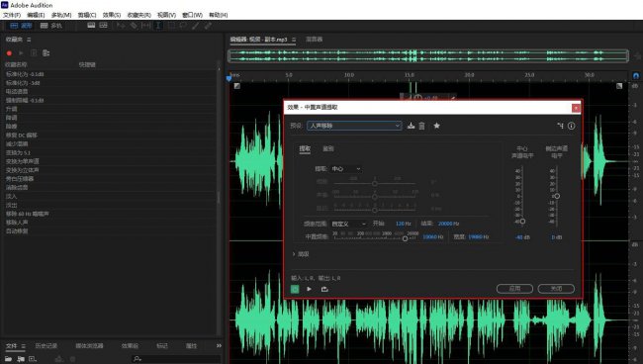The image size is (643, 364).
Task: Click the center channel level slider handle
Action: tap(522, 222)
